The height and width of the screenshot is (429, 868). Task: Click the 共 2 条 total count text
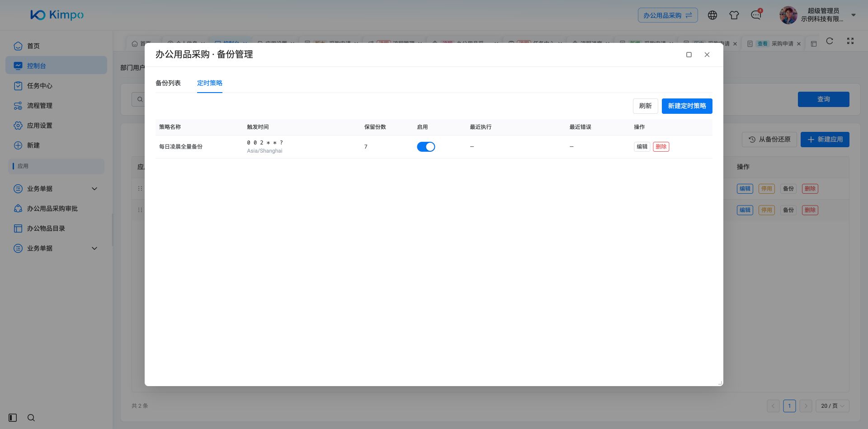[140, 406]
